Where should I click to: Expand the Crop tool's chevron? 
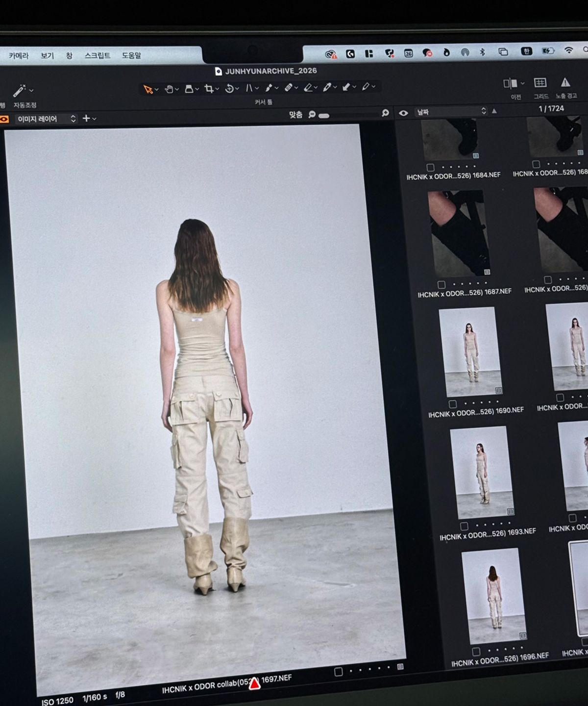(217, 89)
